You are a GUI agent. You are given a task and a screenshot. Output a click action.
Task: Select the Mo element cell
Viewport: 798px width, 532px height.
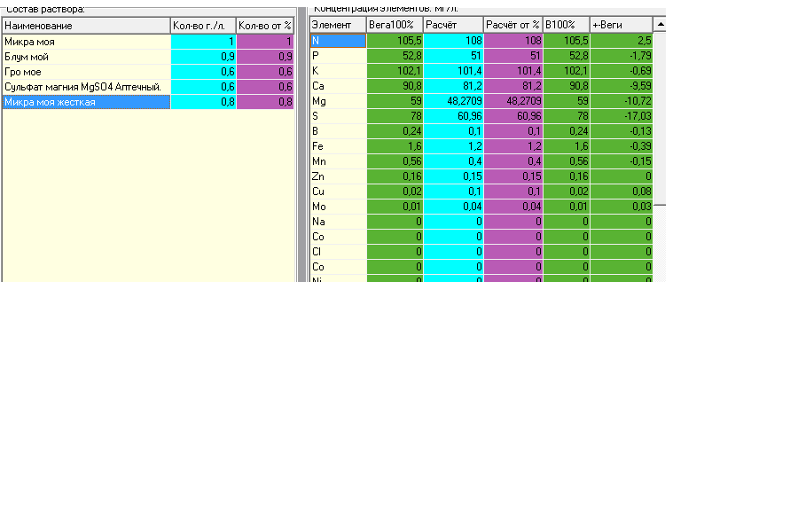[x=338, y=207]
